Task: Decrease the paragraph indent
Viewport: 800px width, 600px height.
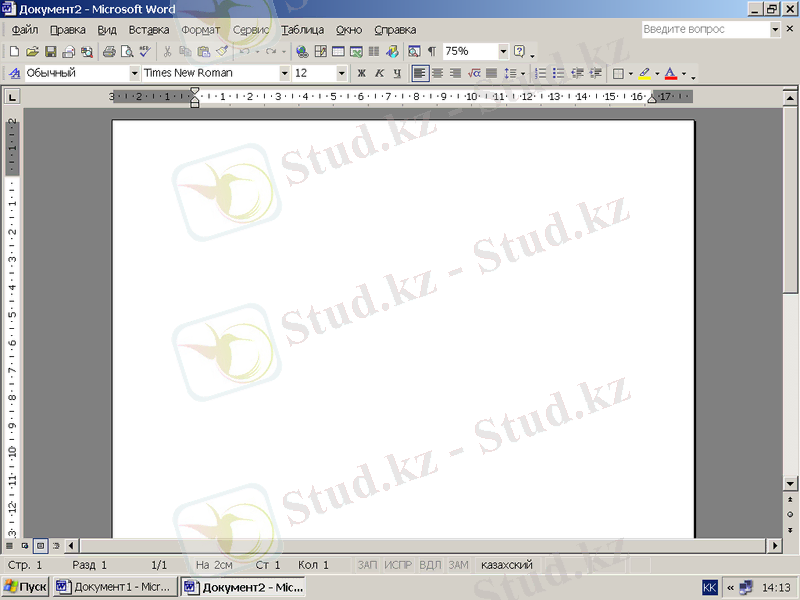Action: pos(577,73)
